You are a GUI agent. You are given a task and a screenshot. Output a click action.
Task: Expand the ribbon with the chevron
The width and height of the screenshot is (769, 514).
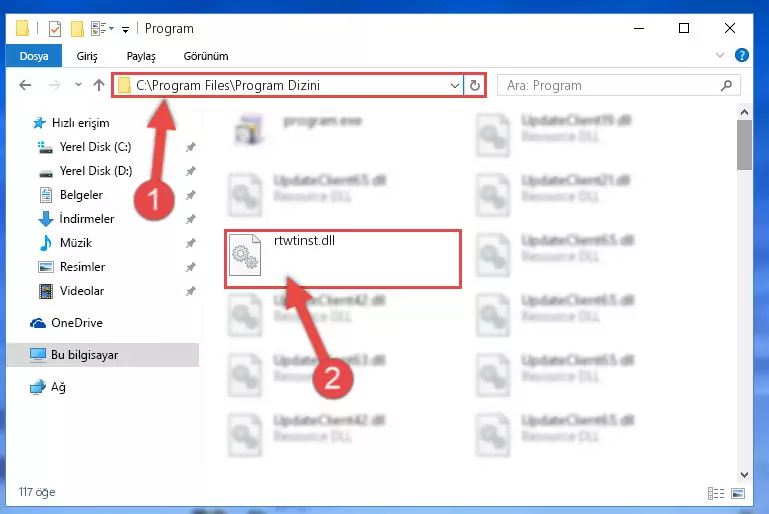tap(719, 55)
